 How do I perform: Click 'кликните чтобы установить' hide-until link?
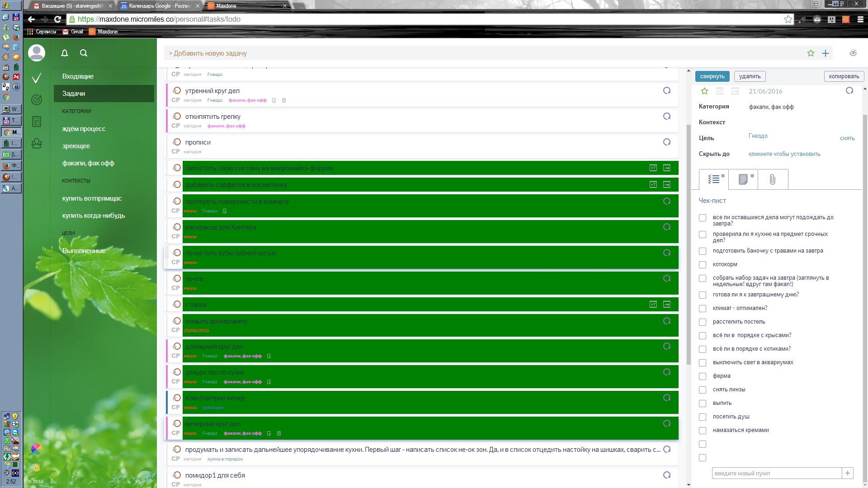[x=784, y=154]
